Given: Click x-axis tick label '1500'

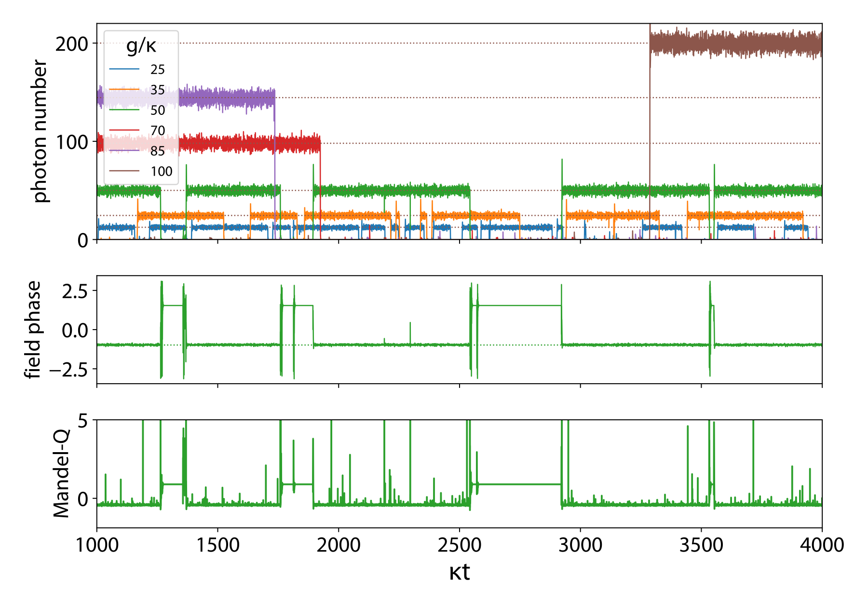Looking at the screenshot, I should (x=218, y=545).
